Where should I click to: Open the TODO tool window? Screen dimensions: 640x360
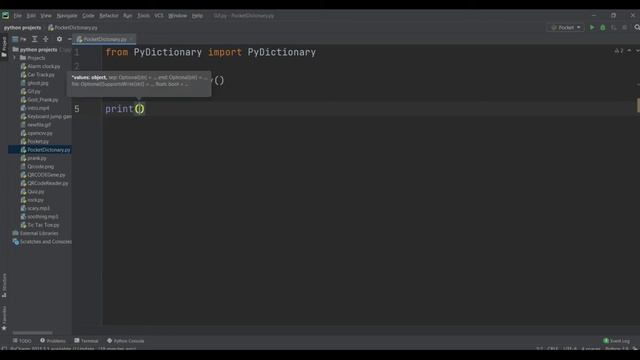(x=22, y=341)
